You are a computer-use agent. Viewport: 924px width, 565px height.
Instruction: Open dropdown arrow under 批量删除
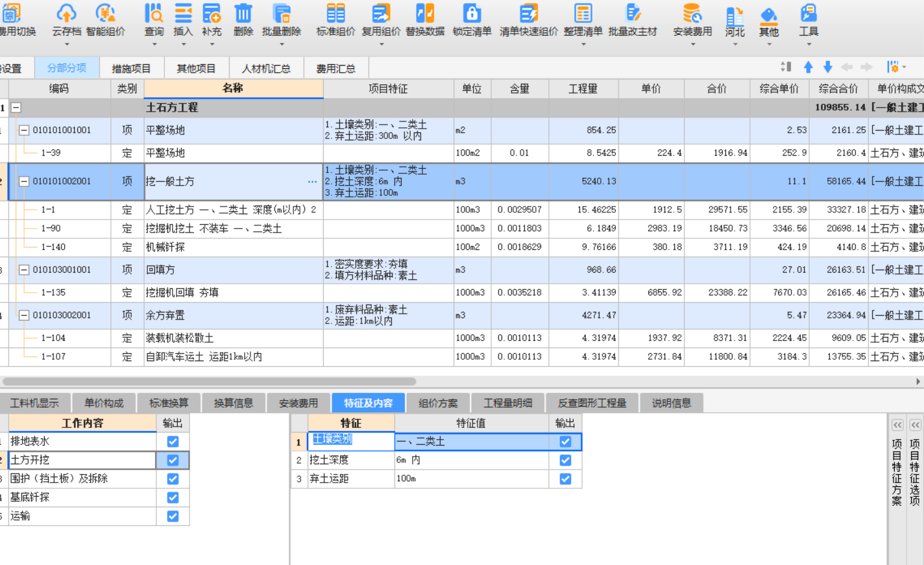click(x=282, y=44)
